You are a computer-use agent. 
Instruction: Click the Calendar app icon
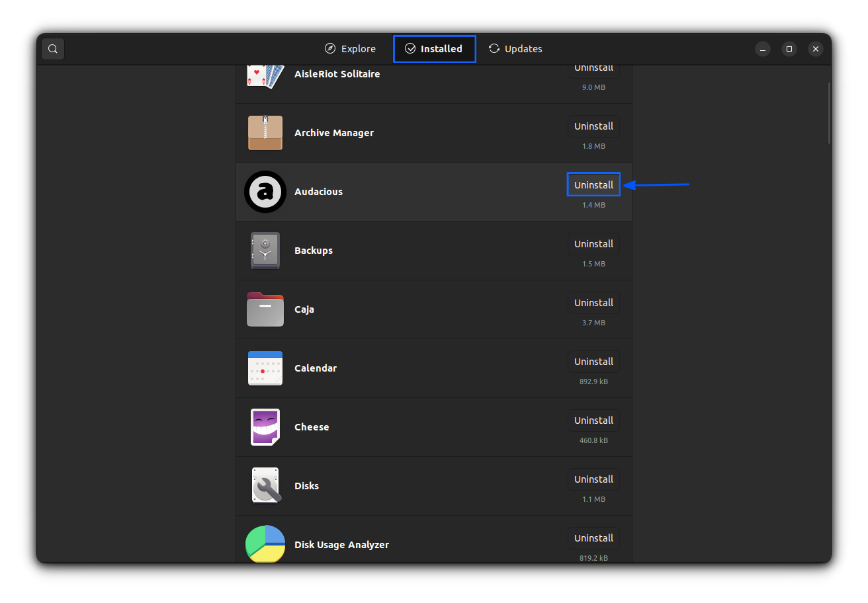point(265,368)
